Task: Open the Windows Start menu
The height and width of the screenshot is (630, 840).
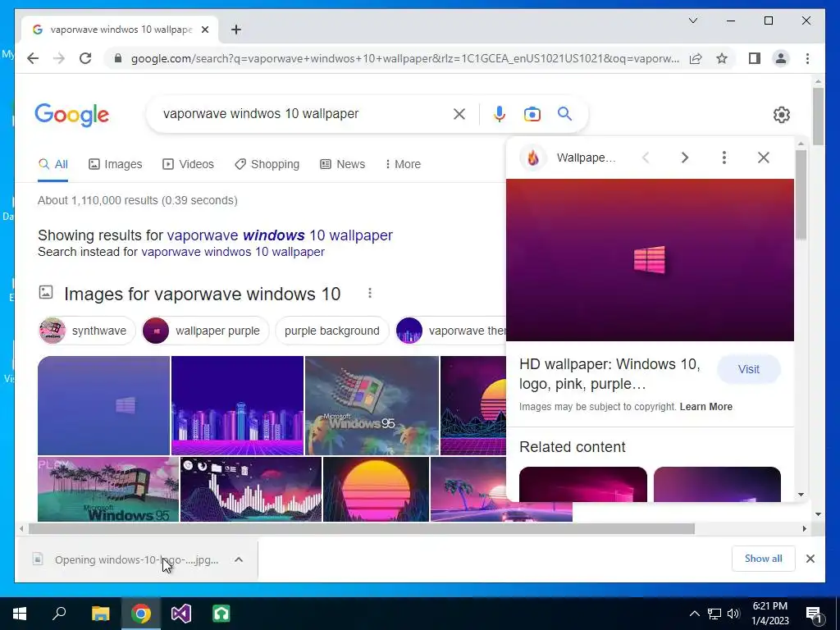Action: [20, 614]
